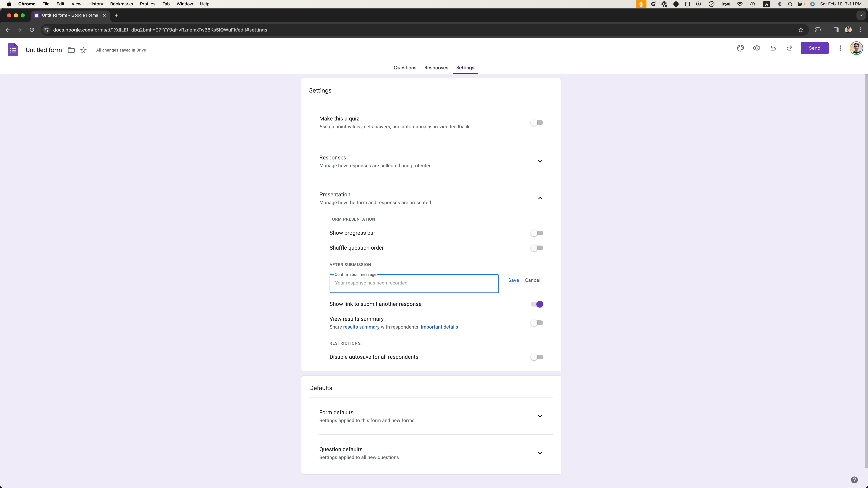This screenshot has width=868, height=488.
Task: Open the Chrome File menu
Action: [x=46, y=4]
